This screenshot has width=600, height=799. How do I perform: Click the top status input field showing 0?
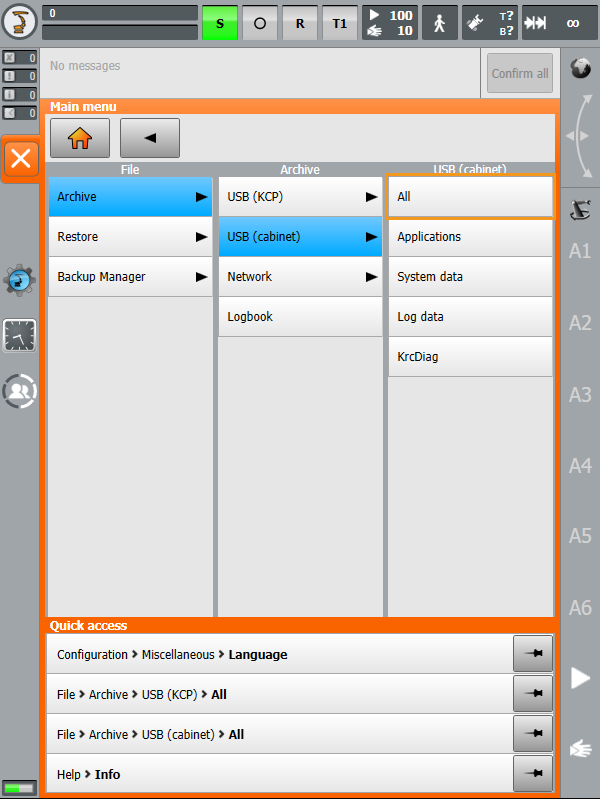120,13
